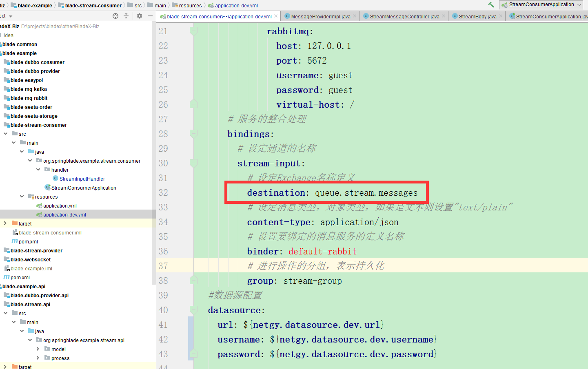Select blade-dubbo-consumer in the project tree

[x=38, y=62]
